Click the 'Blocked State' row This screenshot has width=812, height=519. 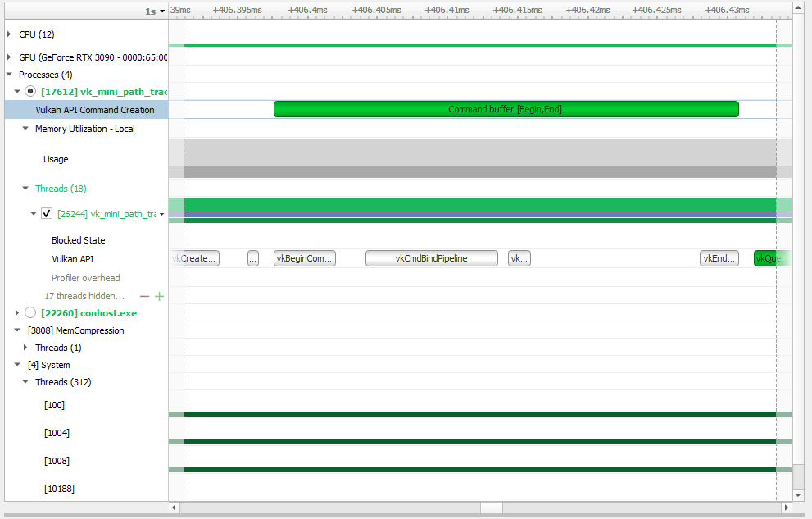78,239
